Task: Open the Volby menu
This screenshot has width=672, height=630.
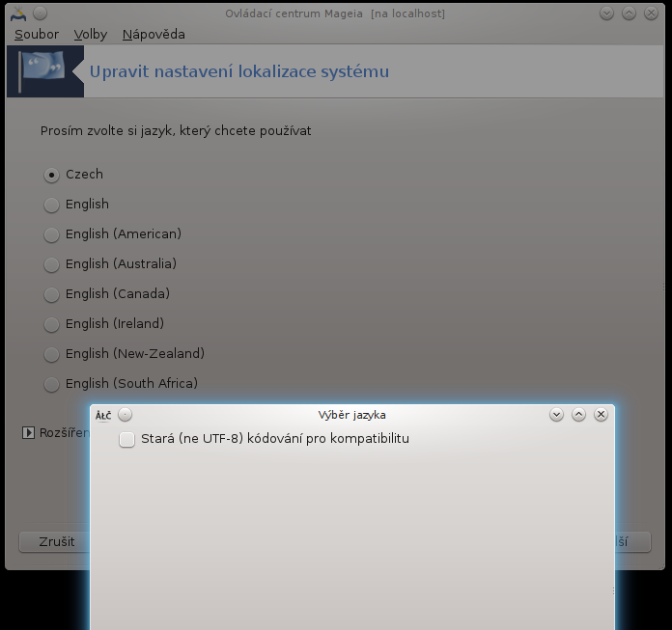Action: pos(91,35)
